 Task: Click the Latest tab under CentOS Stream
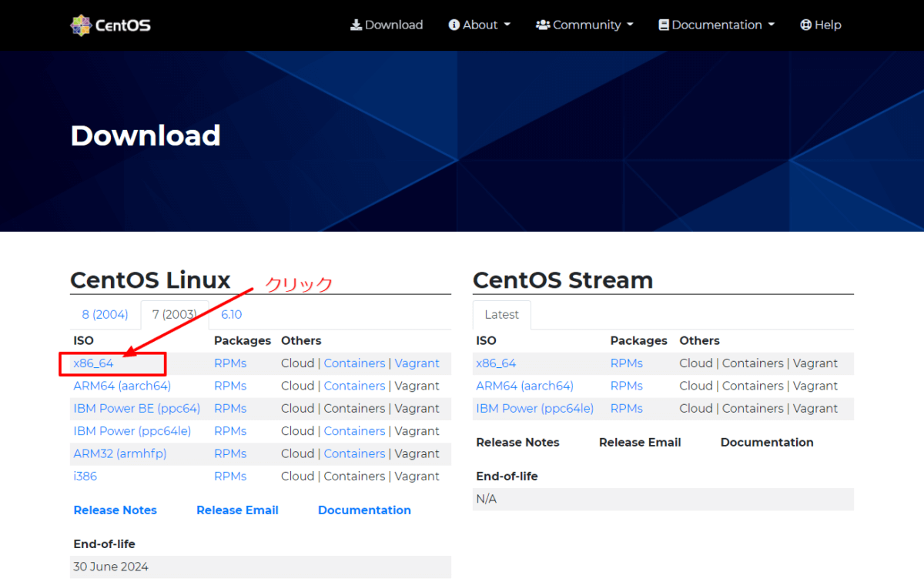(501, 314)
